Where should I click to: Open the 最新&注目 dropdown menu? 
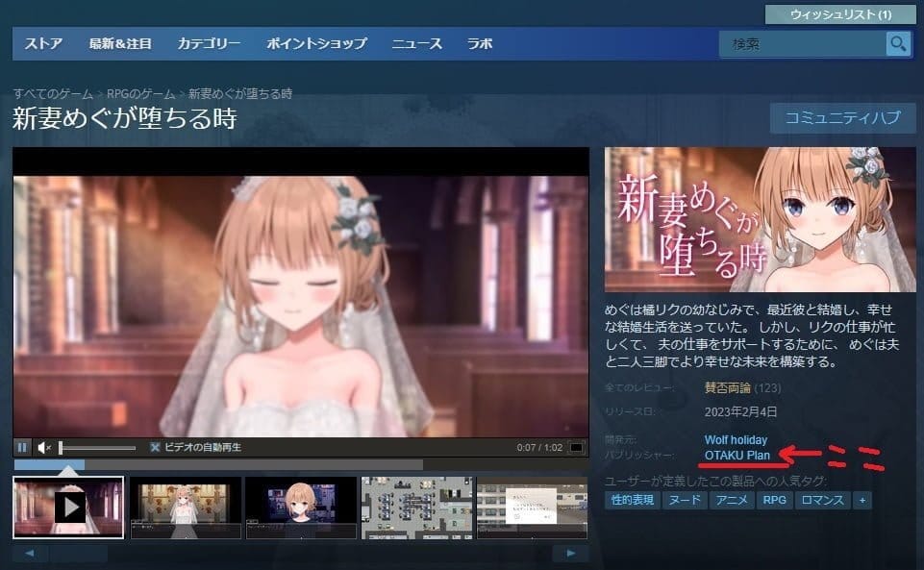pos(120,44)
